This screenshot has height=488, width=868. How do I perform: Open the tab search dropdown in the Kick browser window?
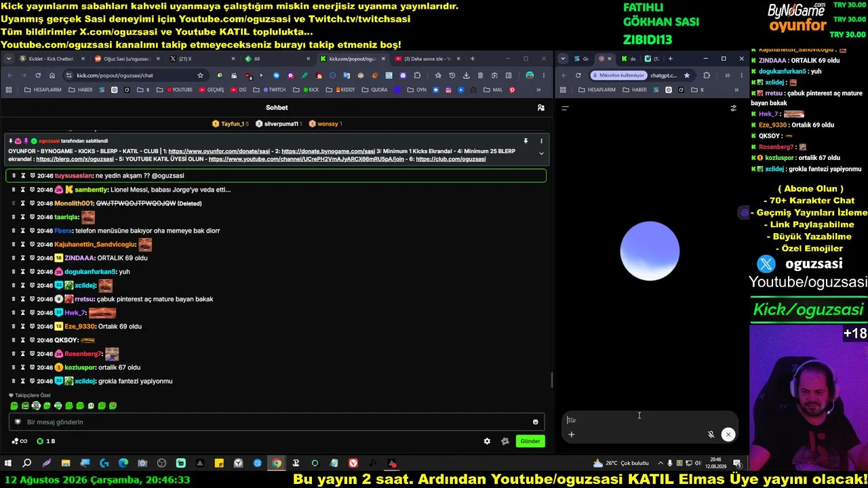click(x=8, y=59)
